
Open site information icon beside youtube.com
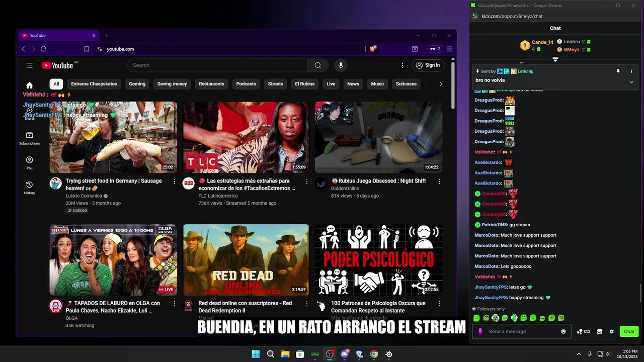[x=99, y=49]
